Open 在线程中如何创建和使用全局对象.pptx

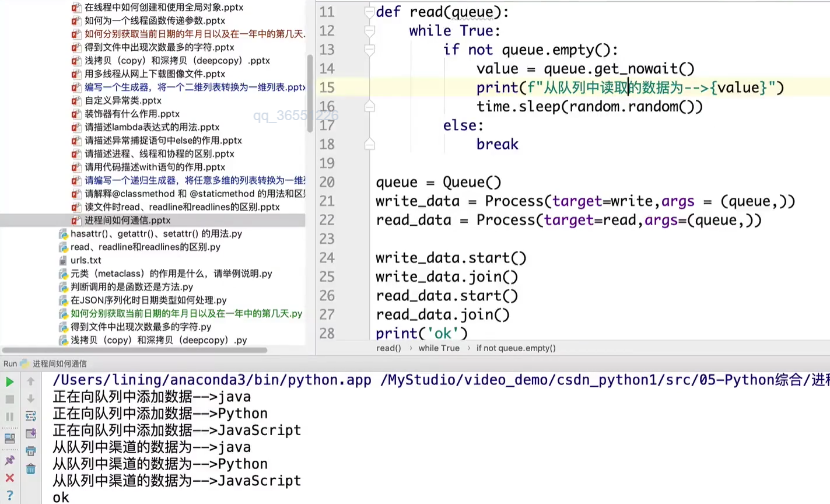point(164,8)
